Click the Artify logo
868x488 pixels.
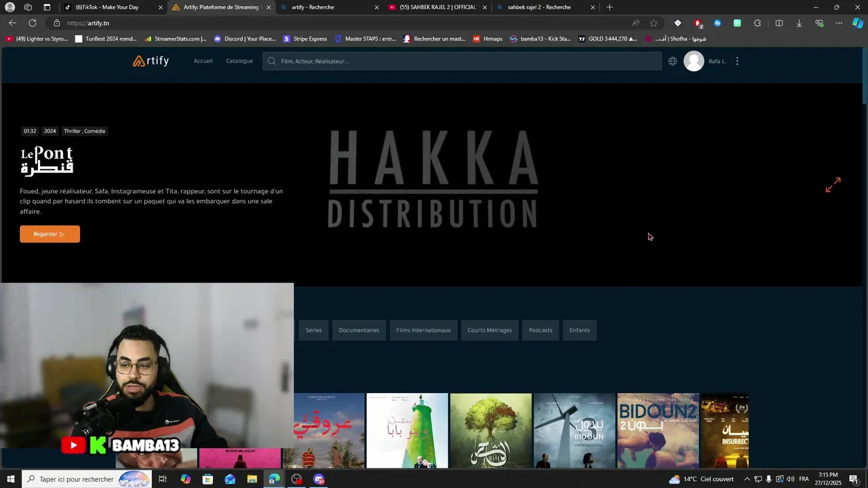click(x=151, y=61)
